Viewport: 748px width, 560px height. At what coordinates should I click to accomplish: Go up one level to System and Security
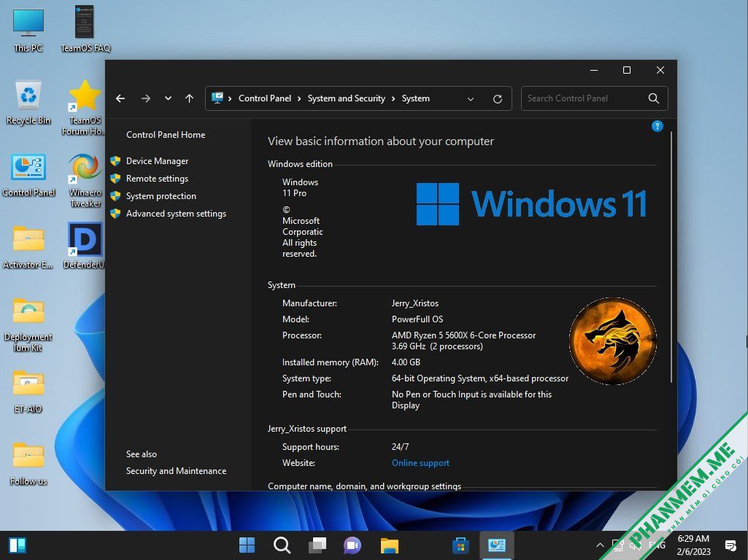tap(190, 98)
